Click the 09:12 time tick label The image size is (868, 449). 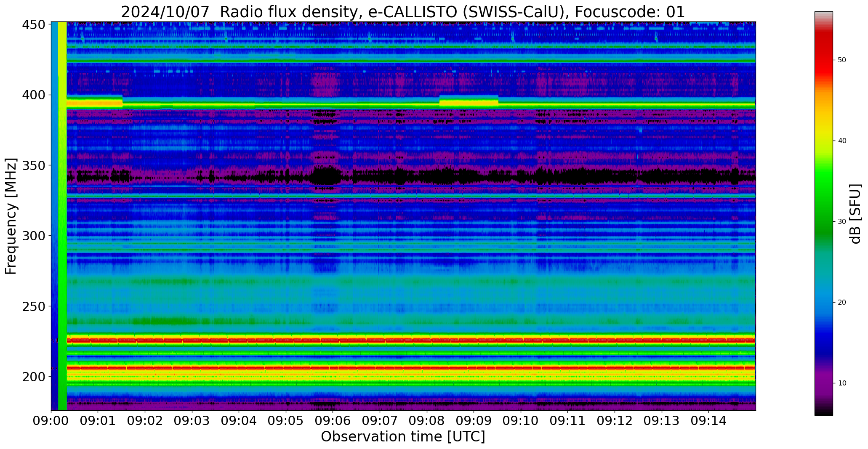coord(615,421)
